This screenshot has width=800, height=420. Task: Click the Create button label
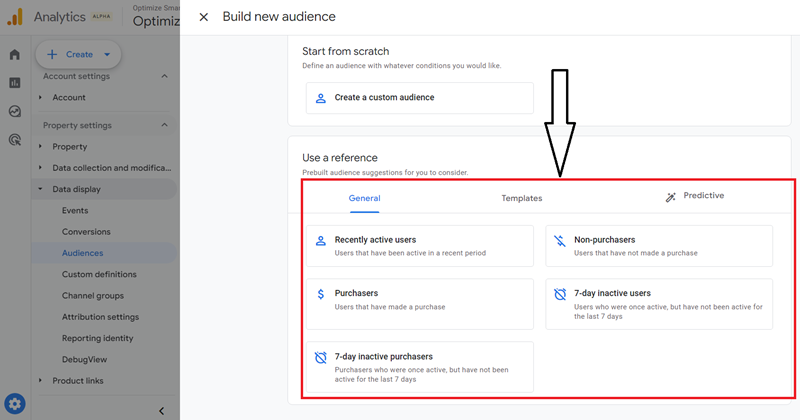[x=79, y=54]
